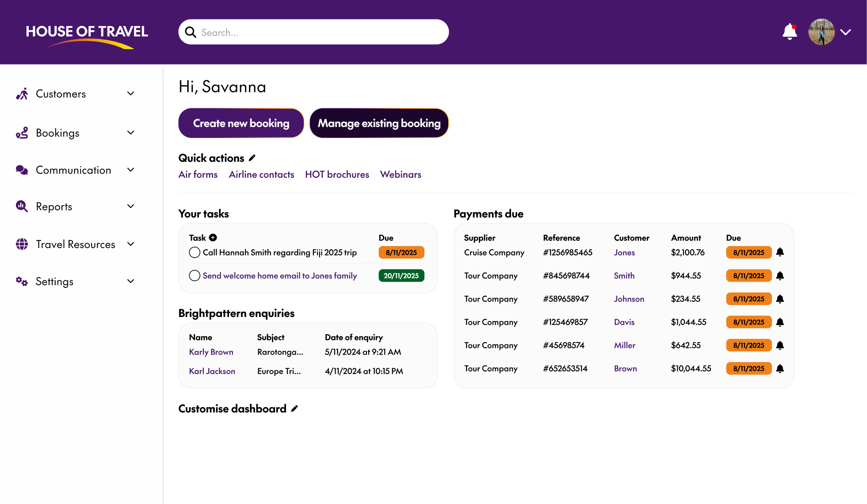Open the Air forms quick action
This screenshot has height=504, width=867.
point(198,174)
